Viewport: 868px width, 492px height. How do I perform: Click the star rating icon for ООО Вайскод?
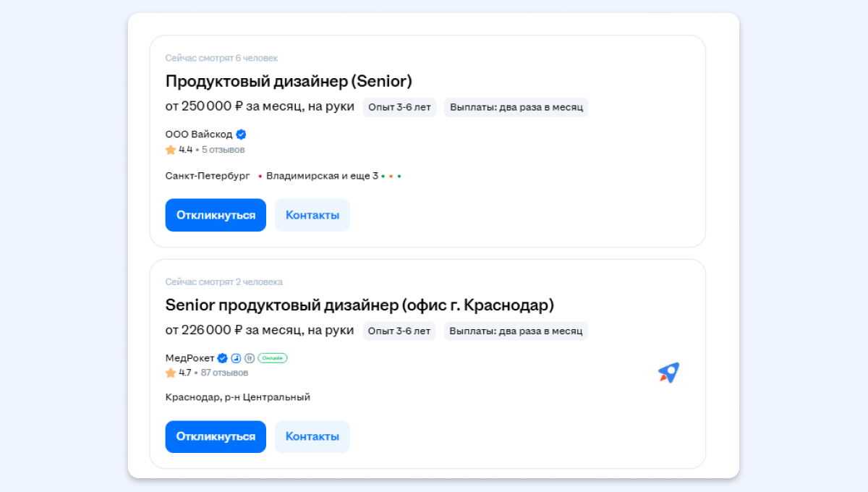coord(171,150)
